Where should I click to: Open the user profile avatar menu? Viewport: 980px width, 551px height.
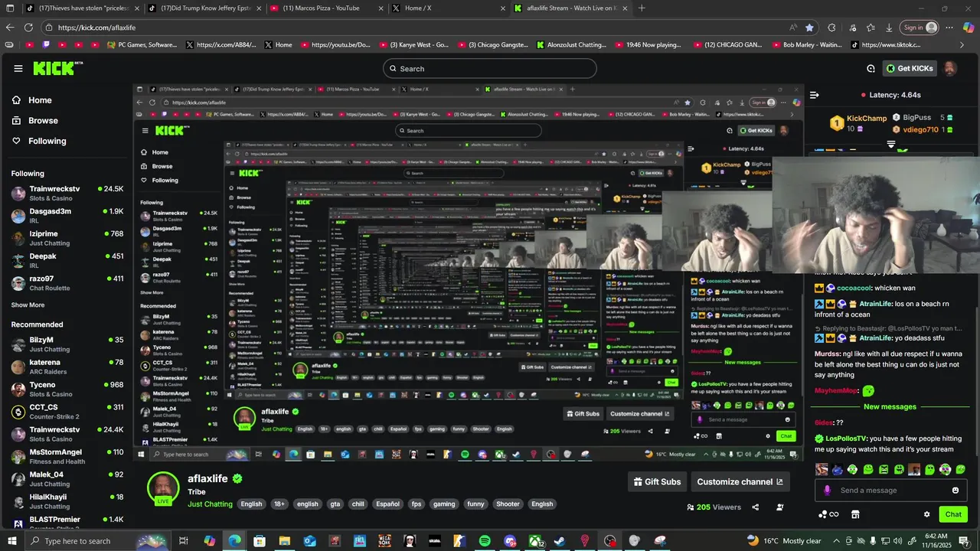click(950, 68)
